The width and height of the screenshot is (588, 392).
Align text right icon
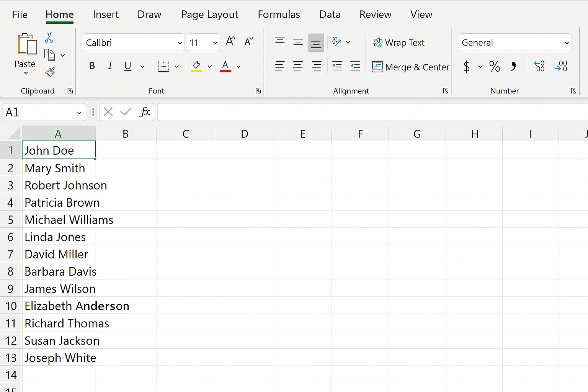[x=316, y=66]
